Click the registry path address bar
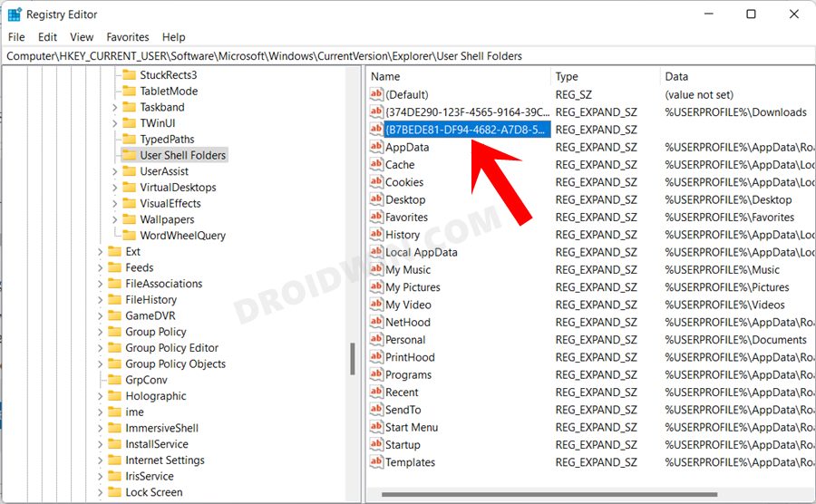Screen dimensions: 816x504 click(408, 56)
